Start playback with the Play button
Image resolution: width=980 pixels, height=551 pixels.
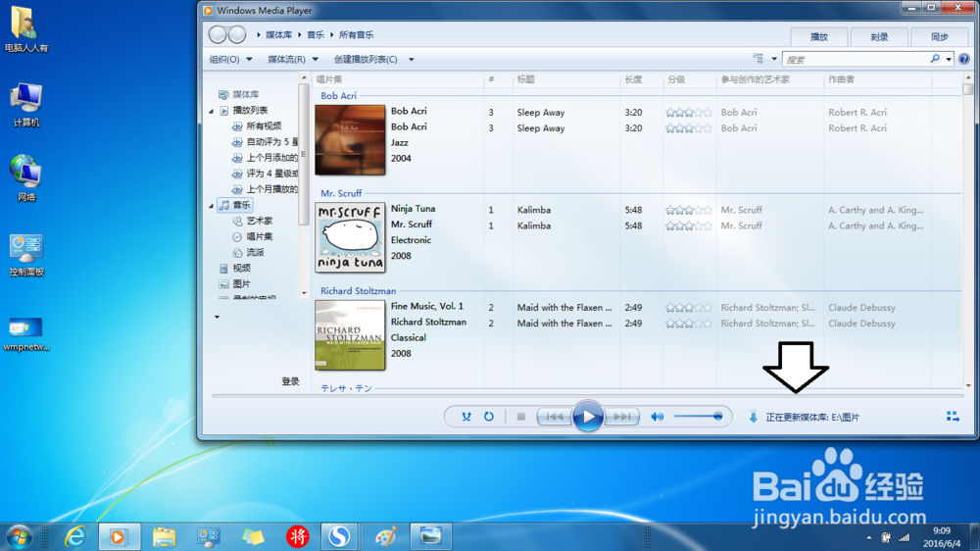coord(588,417)
